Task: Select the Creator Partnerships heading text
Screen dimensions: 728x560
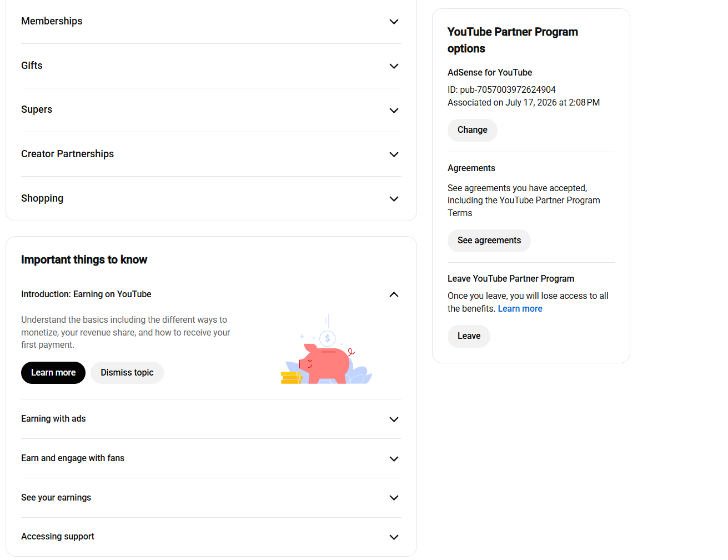Action: (x=67, y=154)
